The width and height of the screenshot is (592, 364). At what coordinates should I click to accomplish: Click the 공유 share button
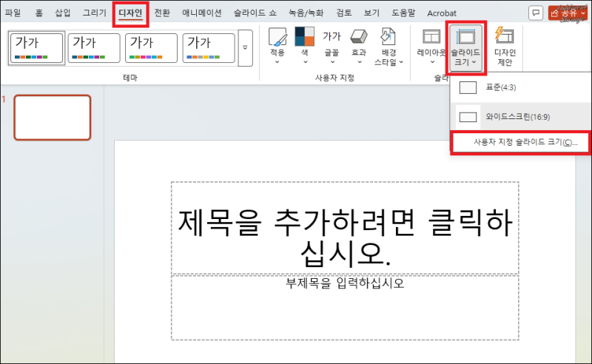[568, 13]
